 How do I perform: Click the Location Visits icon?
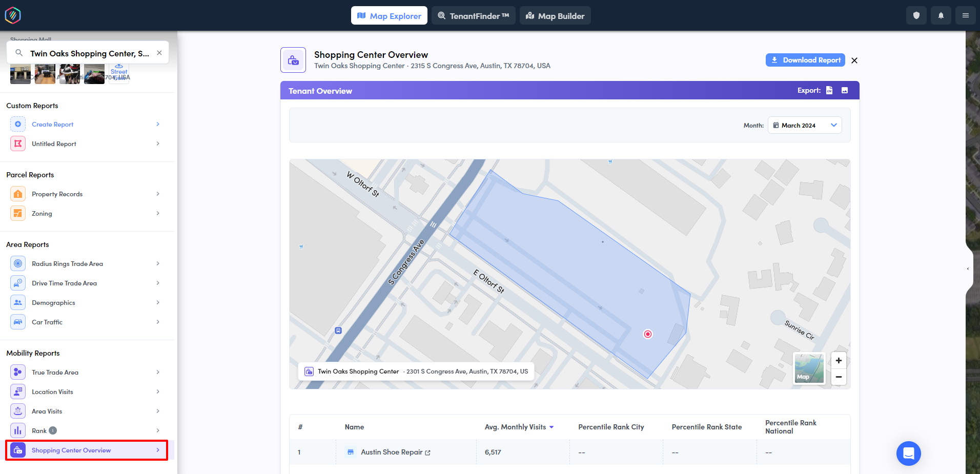pos(18,391)
